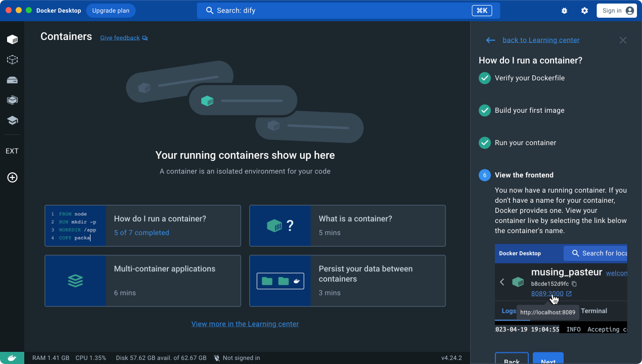The height and width of the screenshot is (364, 642).
Task: Click RAM 1.41 GB status entry
Action: click(x=51, y=358)
